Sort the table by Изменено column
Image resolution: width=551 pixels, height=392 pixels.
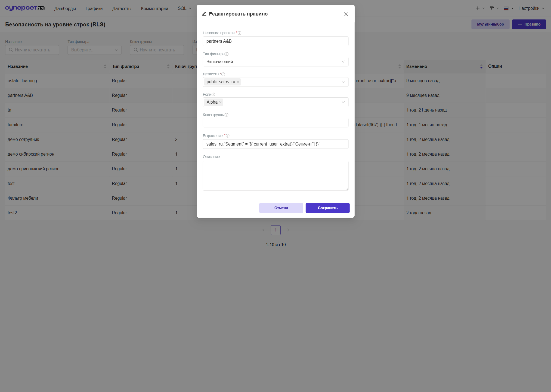[444, 67]
